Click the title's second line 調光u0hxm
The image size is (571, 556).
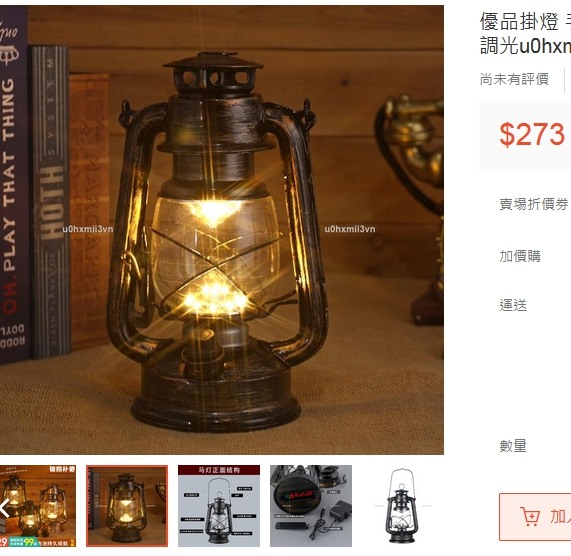pos(525,46)
